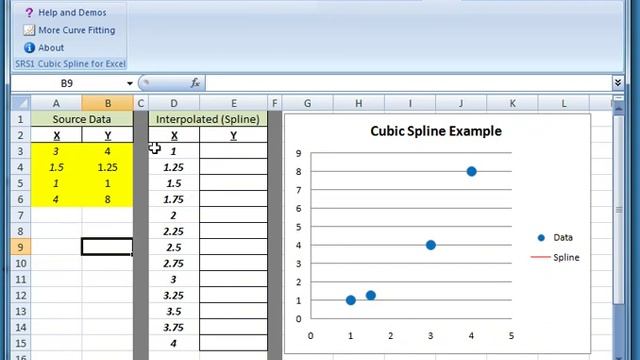Click the split box above vertical scrollbar
The height and width of the screenshot is (360, 640).
[x=618, y=98]
